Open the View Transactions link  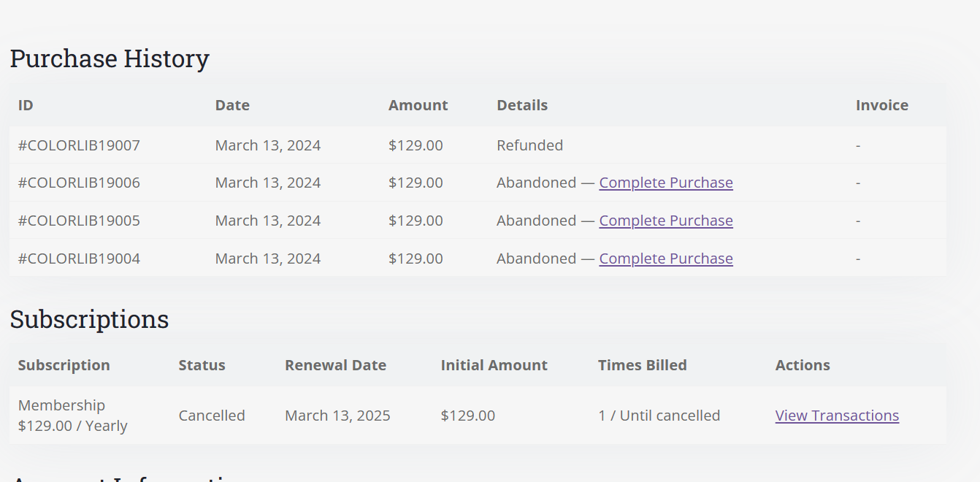click(837, 416)
